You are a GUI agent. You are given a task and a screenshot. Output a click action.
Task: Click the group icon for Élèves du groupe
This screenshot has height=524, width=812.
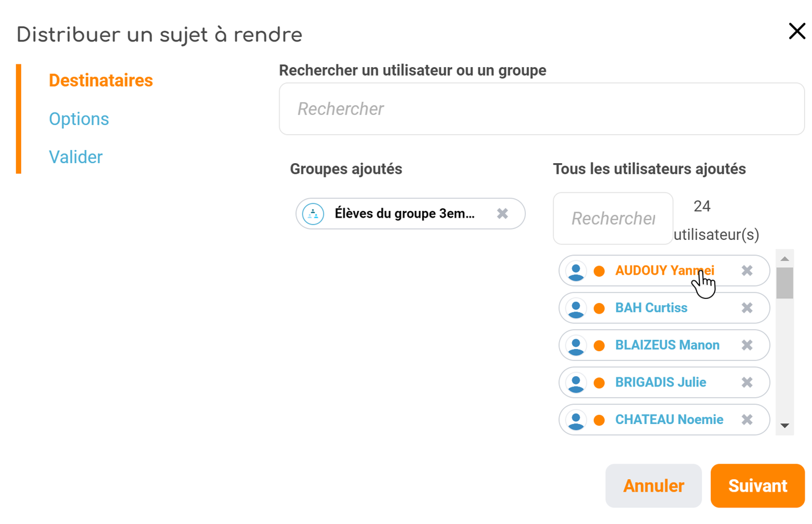(313, 214)
